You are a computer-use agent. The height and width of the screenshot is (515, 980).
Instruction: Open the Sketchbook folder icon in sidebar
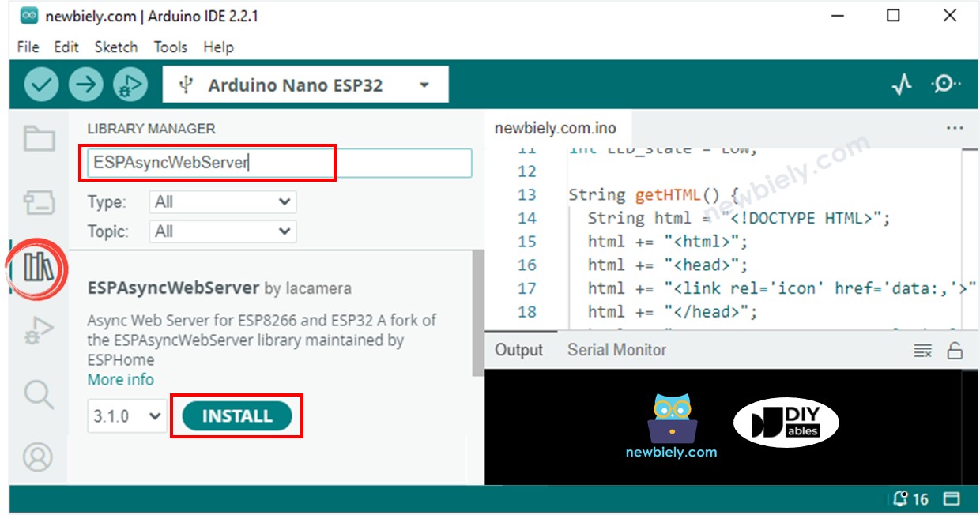tap(39, 139)
